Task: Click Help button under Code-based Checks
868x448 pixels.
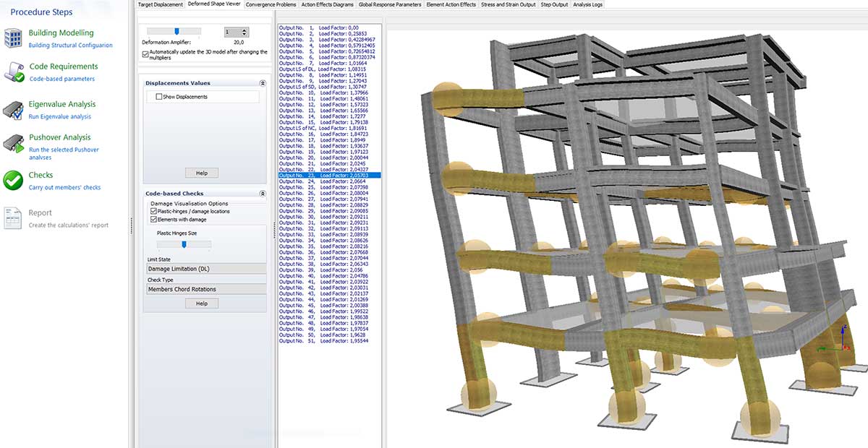Action: (x=202, y=303)
